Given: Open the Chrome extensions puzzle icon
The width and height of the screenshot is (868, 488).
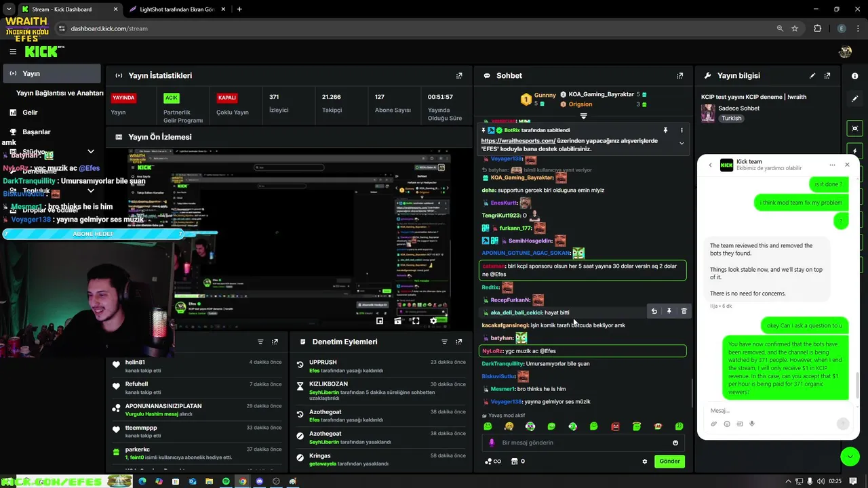Looking at the screenshot, I should (x=817, y=28).
